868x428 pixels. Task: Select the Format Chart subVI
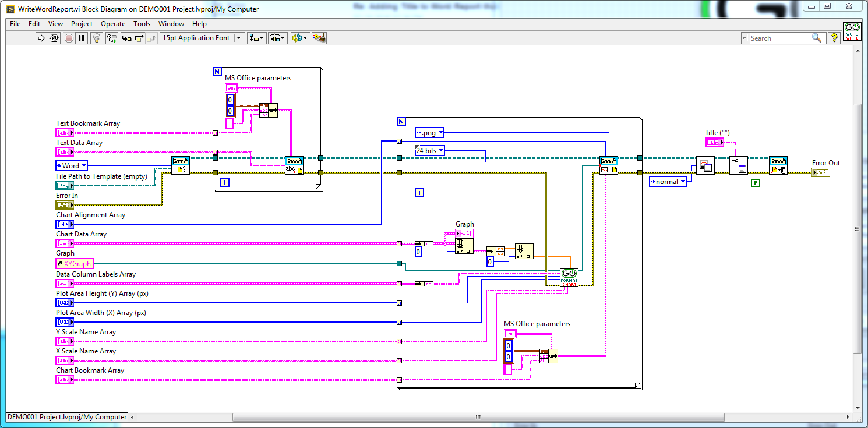pyautogui.click(x=569, y=277)
